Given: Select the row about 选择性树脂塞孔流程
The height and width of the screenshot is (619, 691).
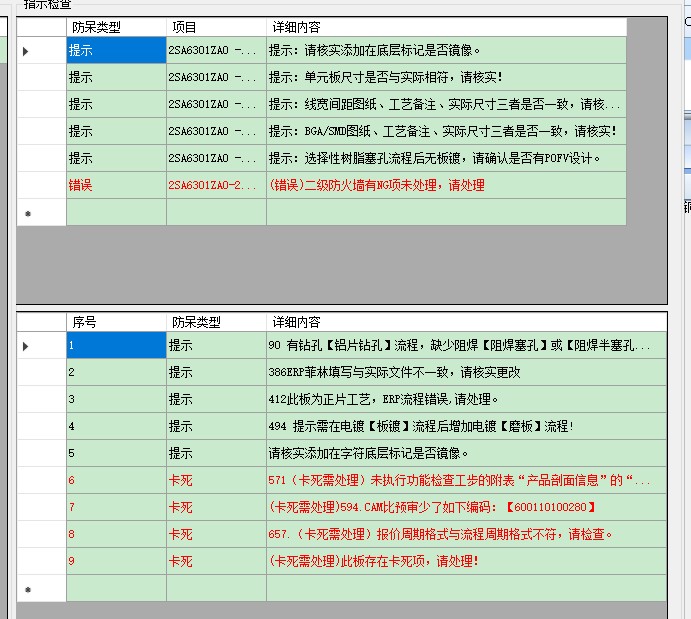Looking at the screenshot, I should click(446, 158).
